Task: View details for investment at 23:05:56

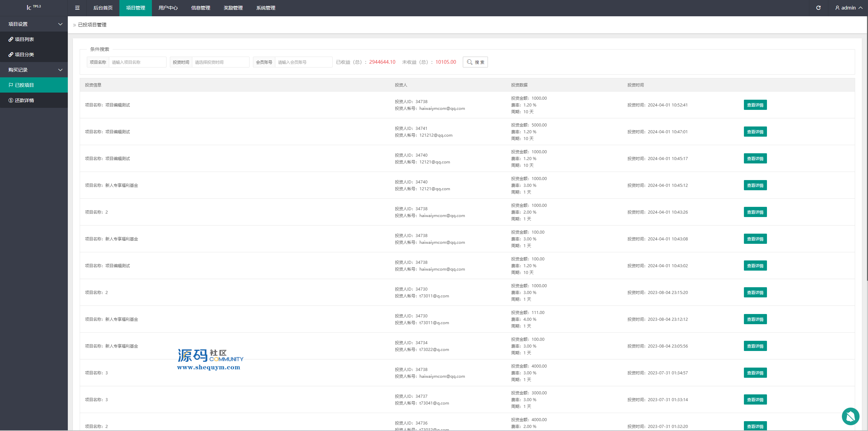Action: 755,346
